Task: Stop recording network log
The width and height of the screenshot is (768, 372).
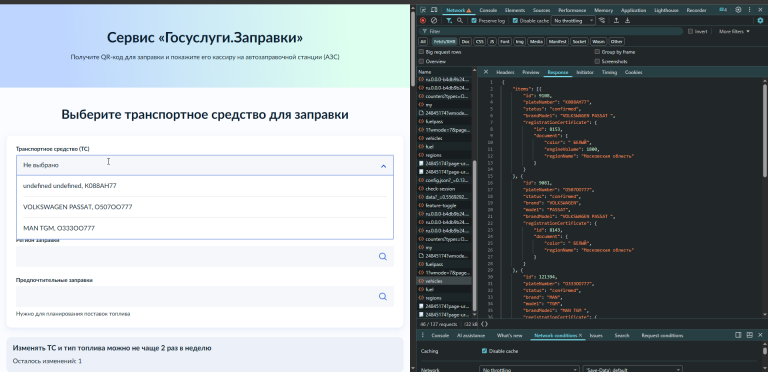Action: [423, 21]
